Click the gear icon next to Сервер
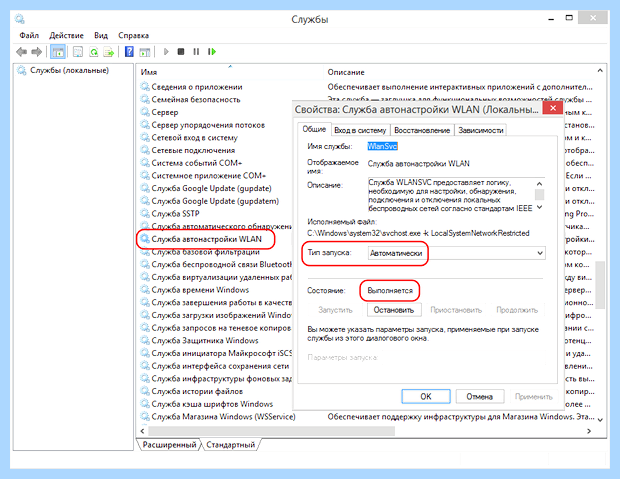 pos(145,112)
